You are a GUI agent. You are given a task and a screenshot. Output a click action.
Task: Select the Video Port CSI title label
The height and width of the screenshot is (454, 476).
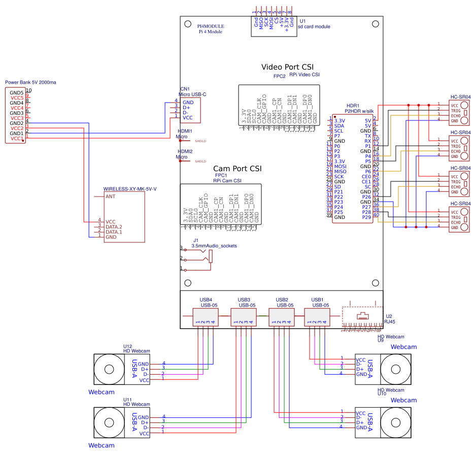click(x=288, y=67)
